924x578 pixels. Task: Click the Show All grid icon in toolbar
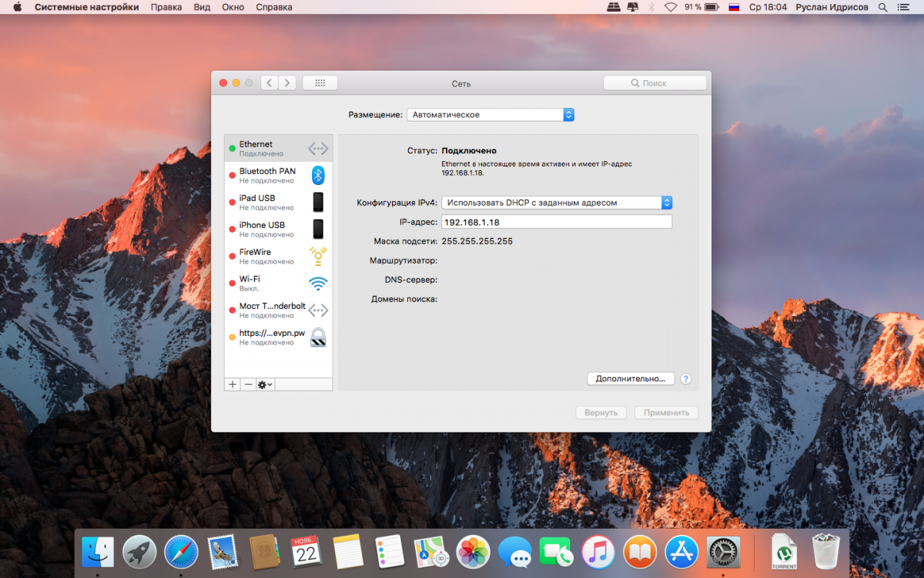(320, 83)
